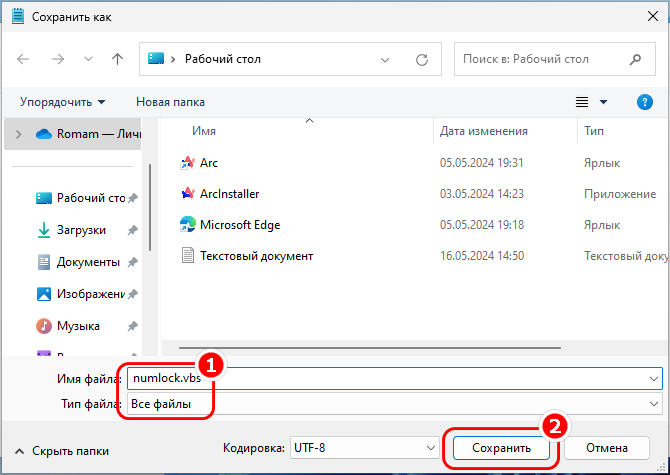Sort by the date modified column
Image resolution: width=670 pixels, height=475 pixels.
484,131
